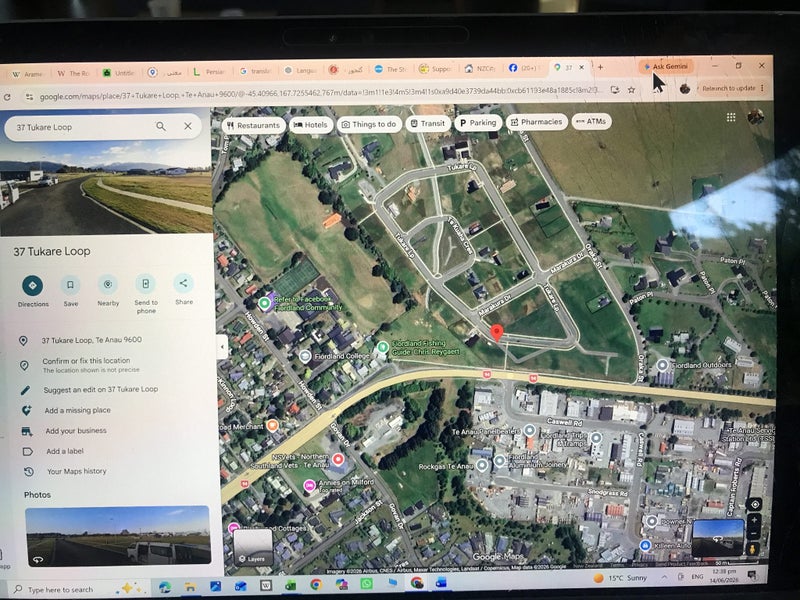Open a new browser tab
800x600 pixels.
[x=601, y=67]
